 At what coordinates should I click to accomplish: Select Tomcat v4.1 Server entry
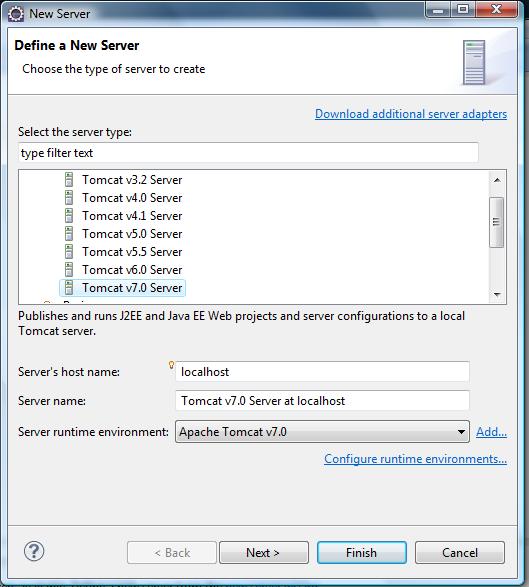pyautogui.click(x=132, y=216)
